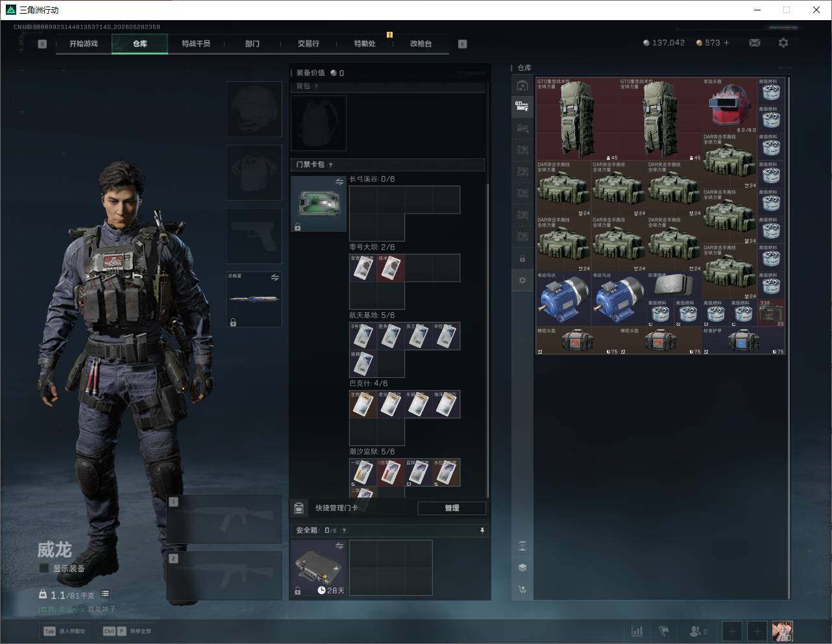Toggle the 显示装备 checkbox
The image size is (832, 644).
[x=44, y=568]
